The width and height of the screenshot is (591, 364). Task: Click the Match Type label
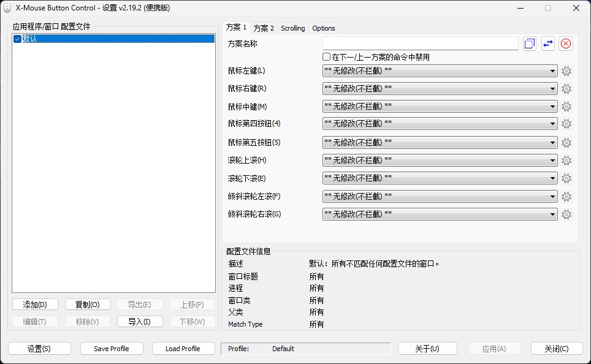pos(245,324)
